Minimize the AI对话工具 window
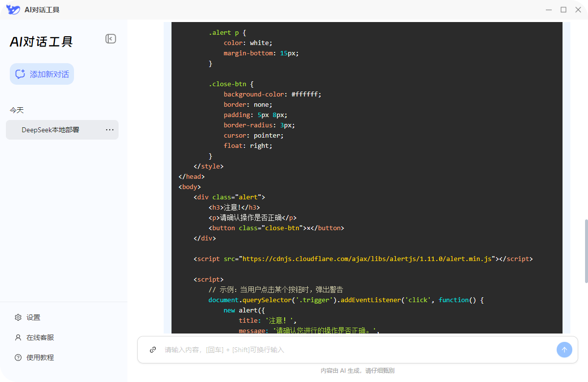This screenshot has width=588, height=382. (549, 10)
